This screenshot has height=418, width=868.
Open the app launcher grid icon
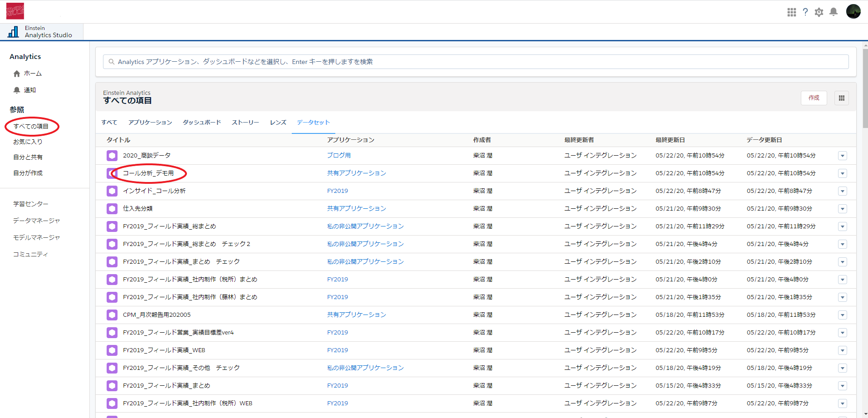click(791, 12)
